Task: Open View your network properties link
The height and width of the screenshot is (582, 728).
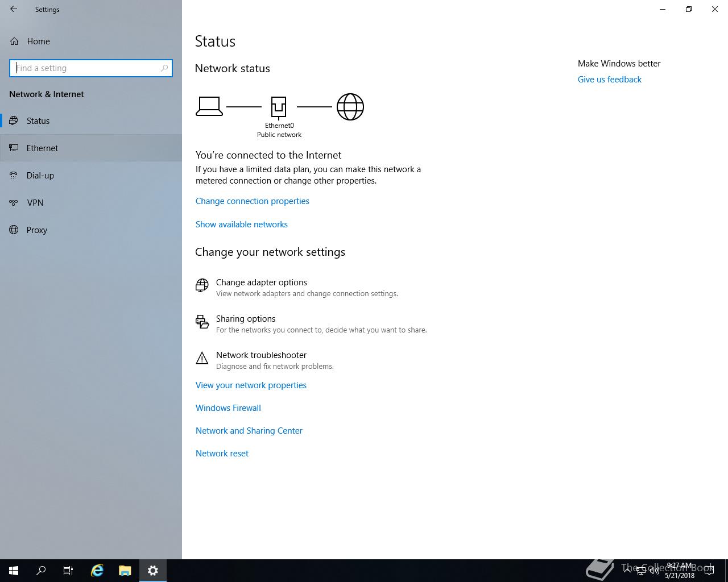Action: pos(251,385)
